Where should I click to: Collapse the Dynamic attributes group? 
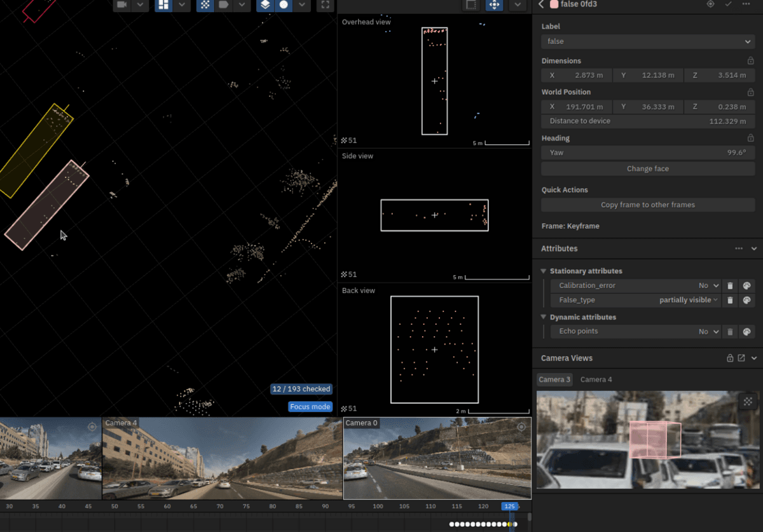tap(544, 317)
